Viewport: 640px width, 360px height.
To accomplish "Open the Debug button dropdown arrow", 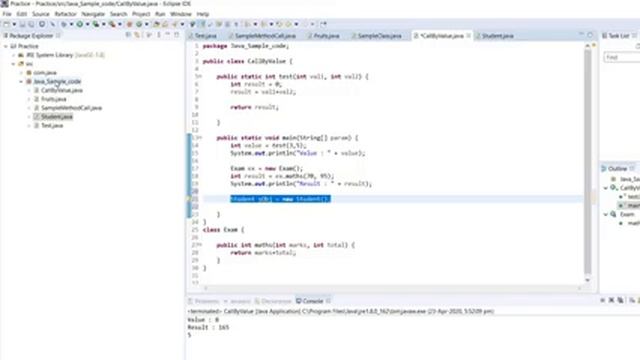I will [71, 24].
